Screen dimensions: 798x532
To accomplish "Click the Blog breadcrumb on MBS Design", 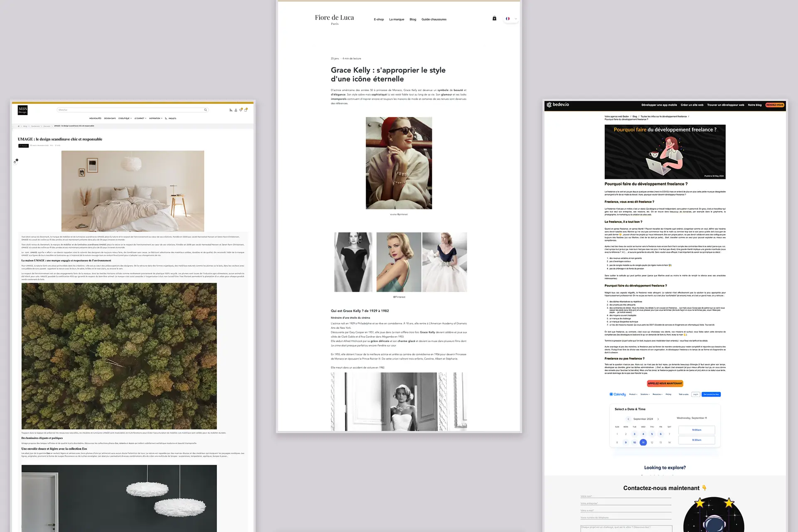I will tap(25, 126).
